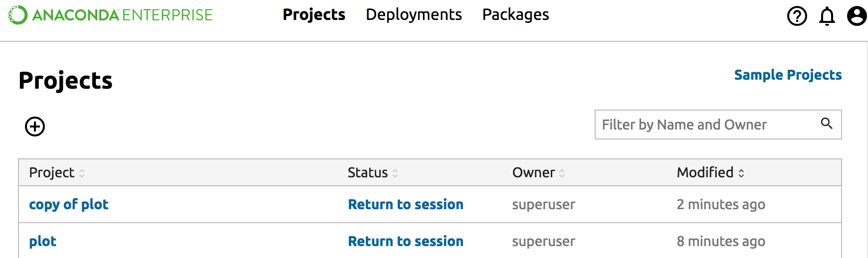Viewport: 868px width, 258px height.
Task: Sort by Status column arrows
Action: point(395,173)
